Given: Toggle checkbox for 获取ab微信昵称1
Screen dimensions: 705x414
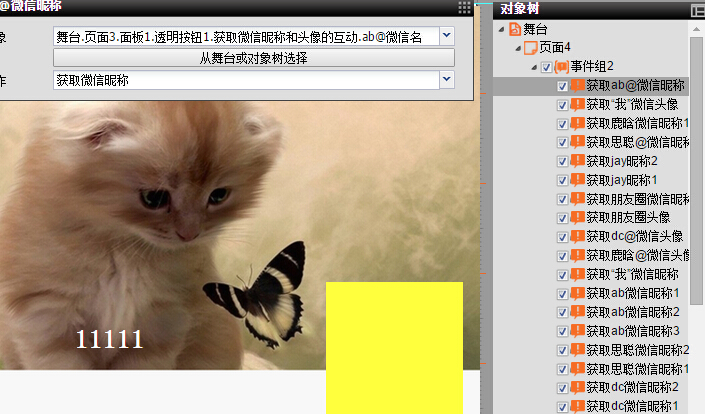Looking at the screenshot, I should pyautogui.click(x=562, y=294).
